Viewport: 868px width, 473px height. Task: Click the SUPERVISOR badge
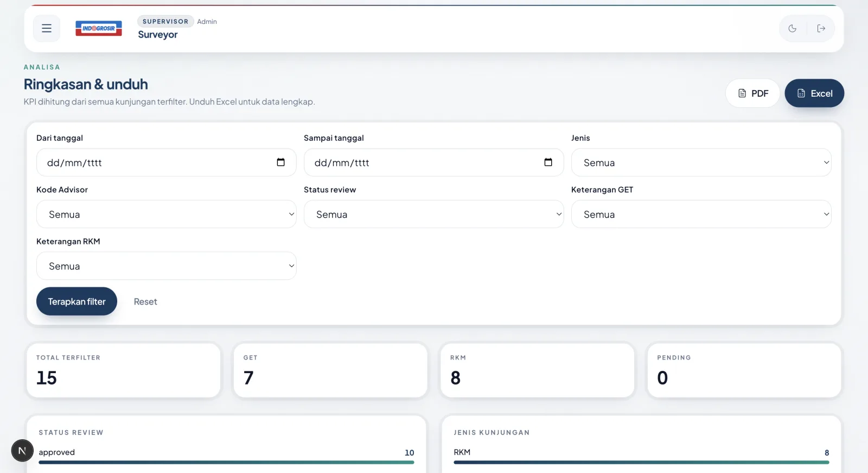coord(165,21)
